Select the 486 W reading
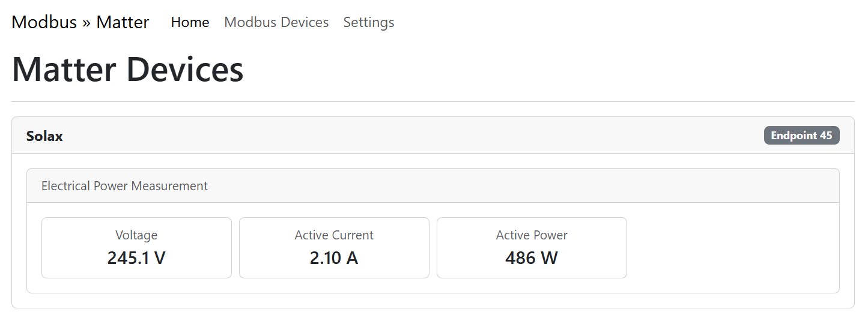 (x=532, y=258)
